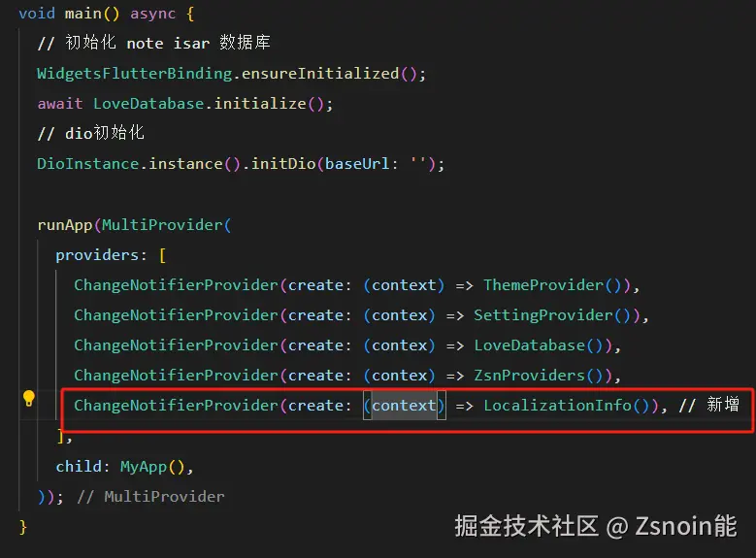756x558 pixels.
Task: Click the baseUrl named argument
Action: click(x=357, y=164)
